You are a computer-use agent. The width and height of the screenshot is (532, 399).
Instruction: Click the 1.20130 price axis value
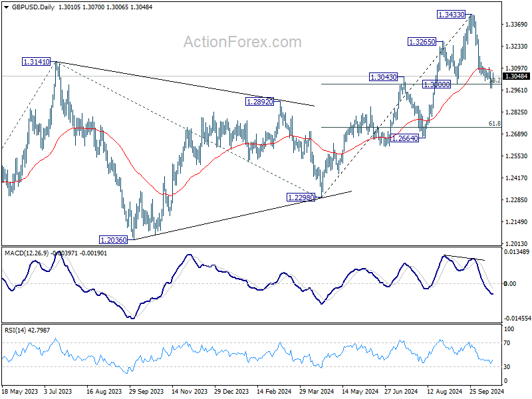[x=517, y=243]
